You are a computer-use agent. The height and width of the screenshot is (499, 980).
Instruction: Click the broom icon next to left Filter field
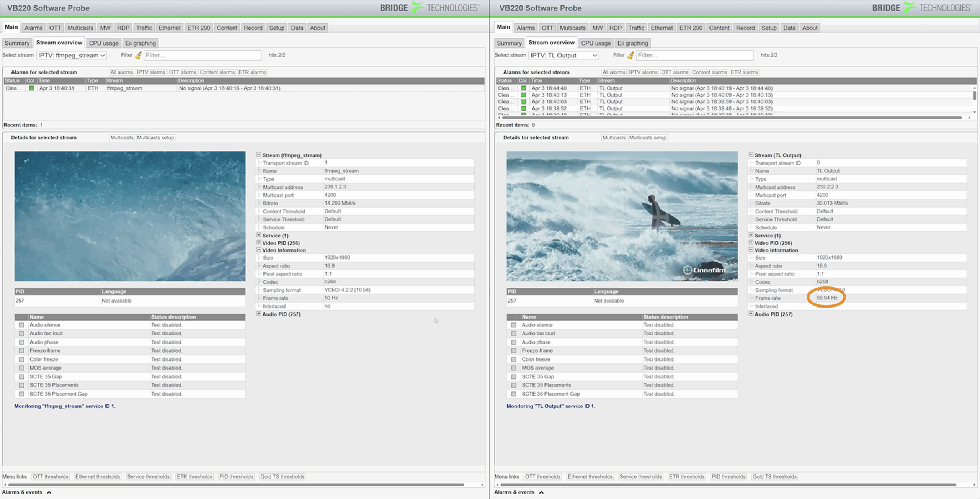(x=138, y=55)
